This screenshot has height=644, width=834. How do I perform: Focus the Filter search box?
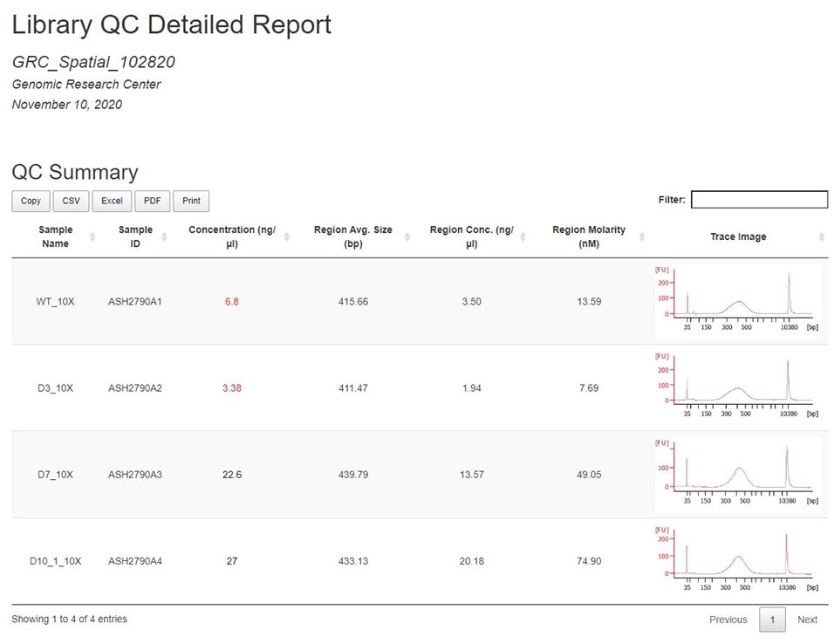[x=759, y=200]
